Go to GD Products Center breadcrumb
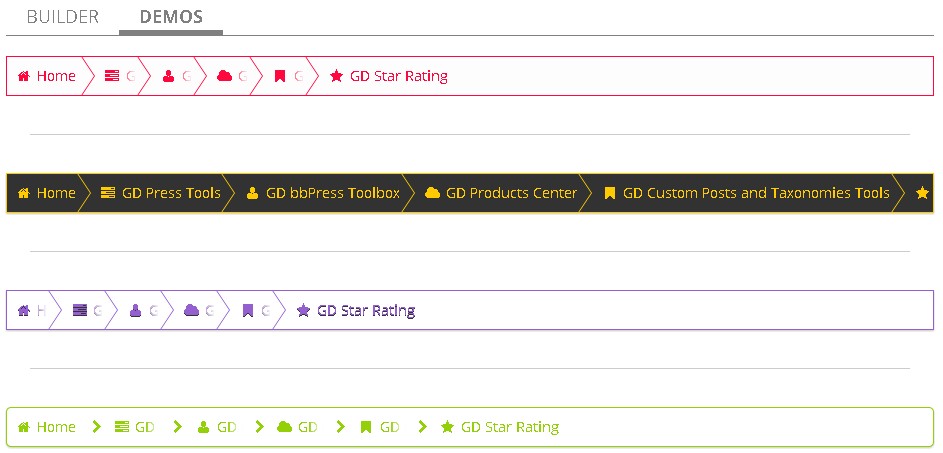Screen dimensions: 943x453 tap(501, 193)
